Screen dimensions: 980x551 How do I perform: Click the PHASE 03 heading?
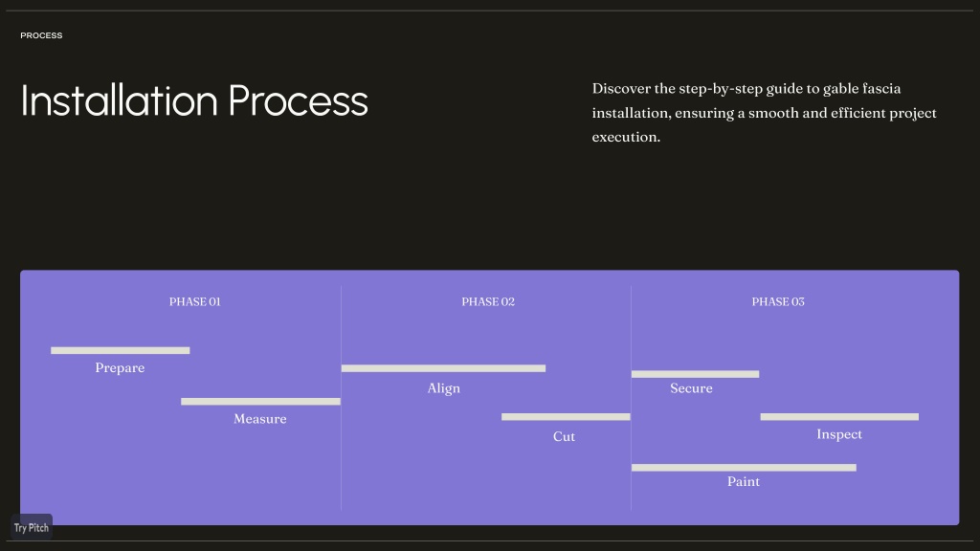point(778,301)
